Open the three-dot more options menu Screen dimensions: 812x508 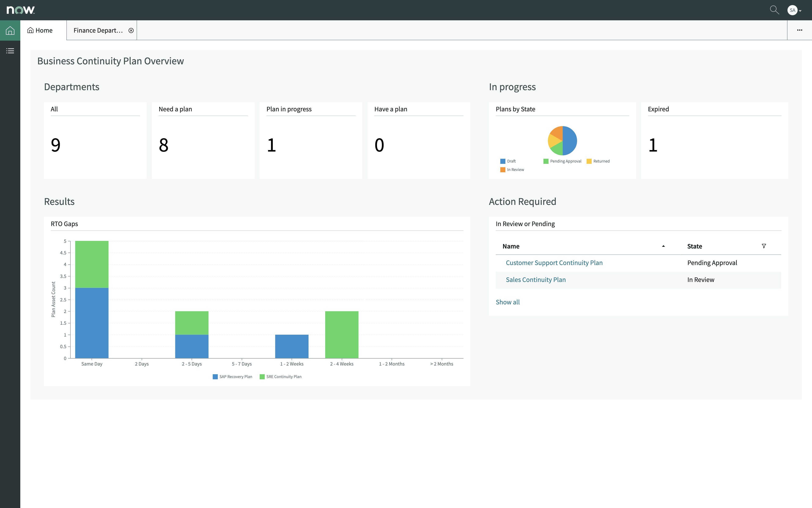tap(800, 30)
